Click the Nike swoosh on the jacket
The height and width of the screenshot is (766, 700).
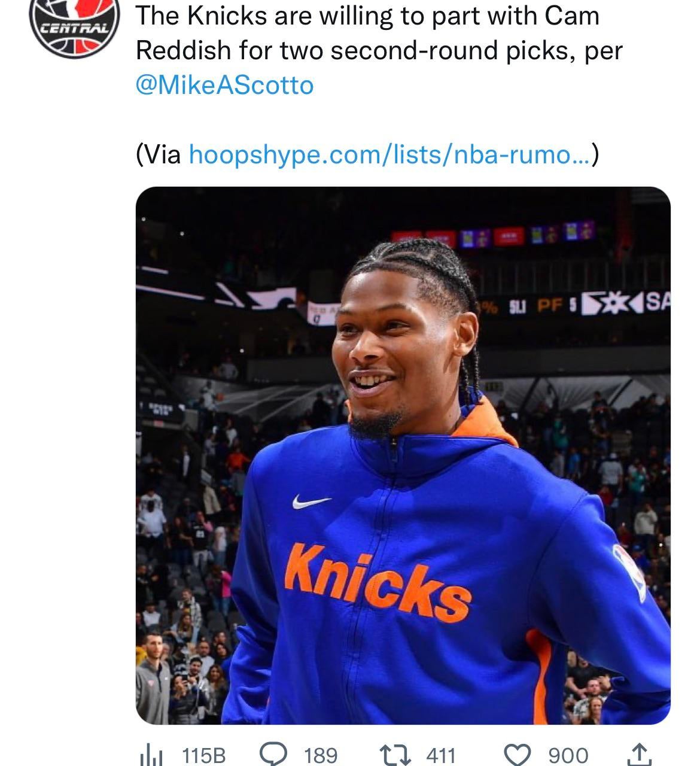pyautogui.click(x=311, y=501)
